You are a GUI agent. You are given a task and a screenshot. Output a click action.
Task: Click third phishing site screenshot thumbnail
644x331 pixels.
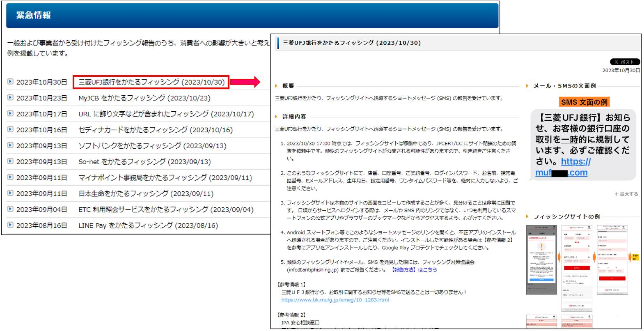612,260
